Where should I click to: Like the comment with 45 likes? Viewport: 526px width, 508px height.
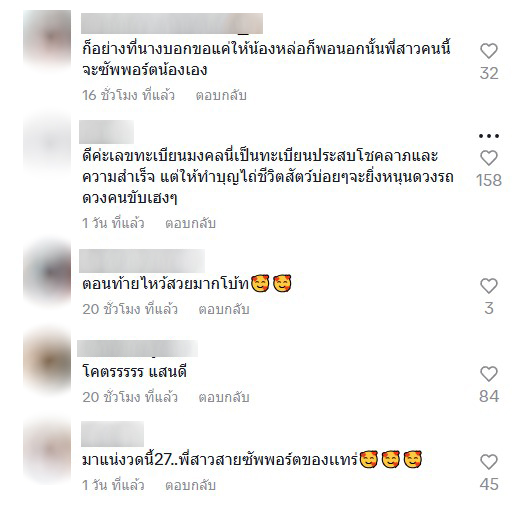tap(489, 462)
